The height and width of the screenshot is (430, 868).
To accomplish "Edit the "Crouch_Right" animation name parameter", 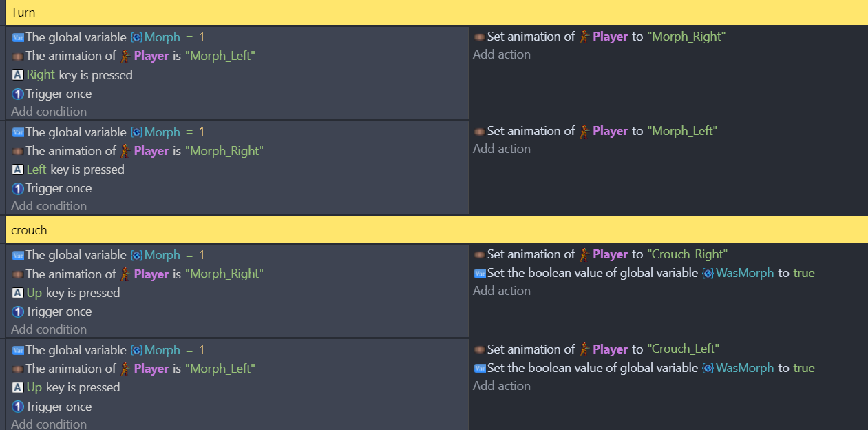I will click(x=687, y=254).
